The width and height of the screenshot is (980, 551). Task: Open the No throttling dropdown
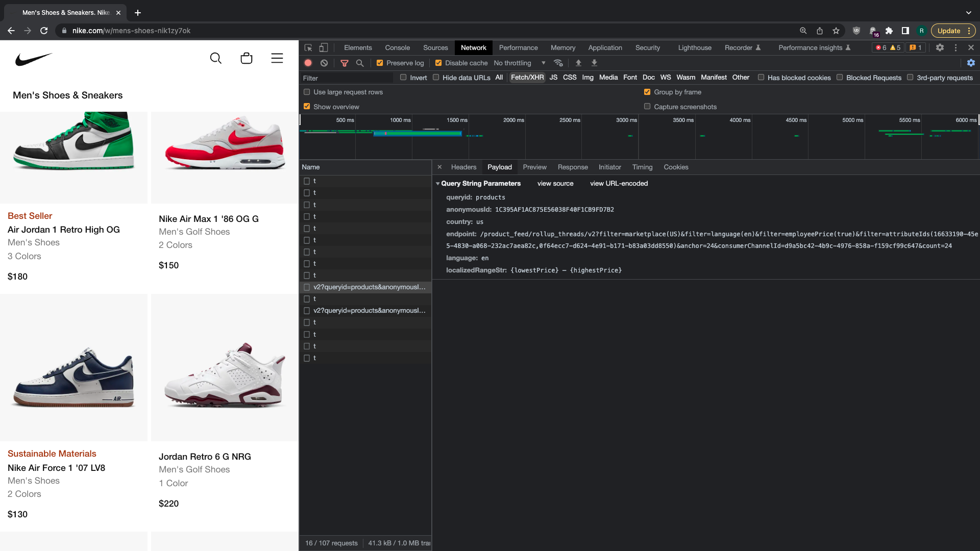point(520,63)
